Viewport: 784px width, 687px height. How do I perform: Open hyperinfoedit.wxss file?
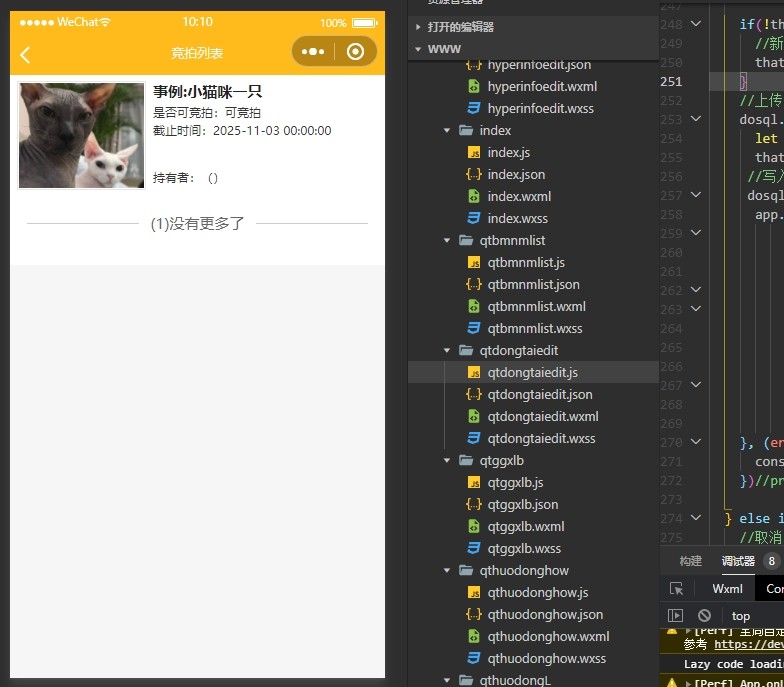(540, 108)
